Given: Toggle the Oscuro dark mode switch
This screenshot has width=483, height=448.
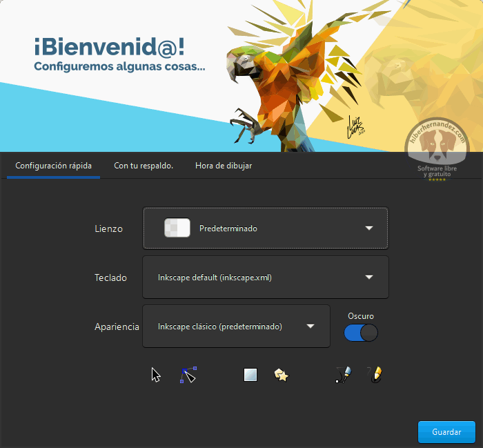Looking at the screenshot, I should point(361,333).
